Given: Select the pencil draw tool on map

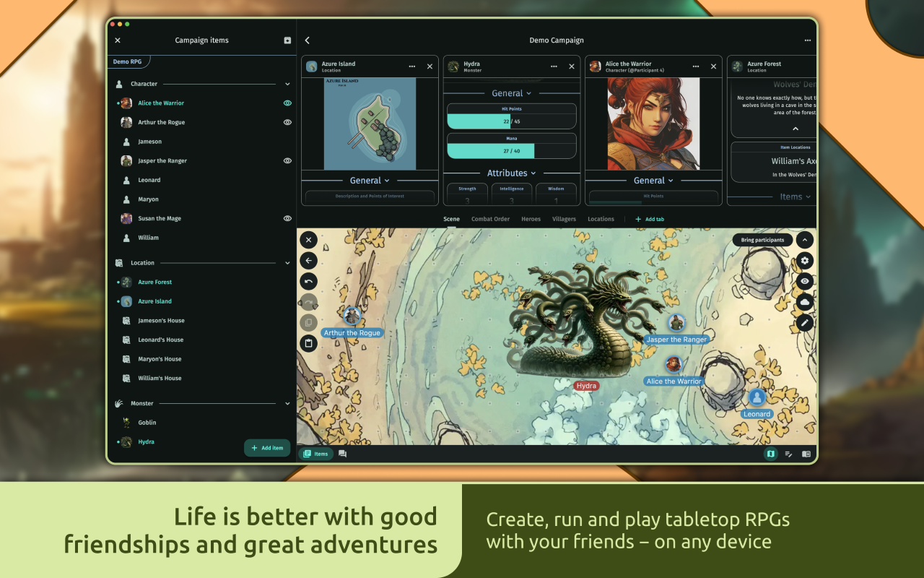Looking at the screenshot, I should point(805,323).
